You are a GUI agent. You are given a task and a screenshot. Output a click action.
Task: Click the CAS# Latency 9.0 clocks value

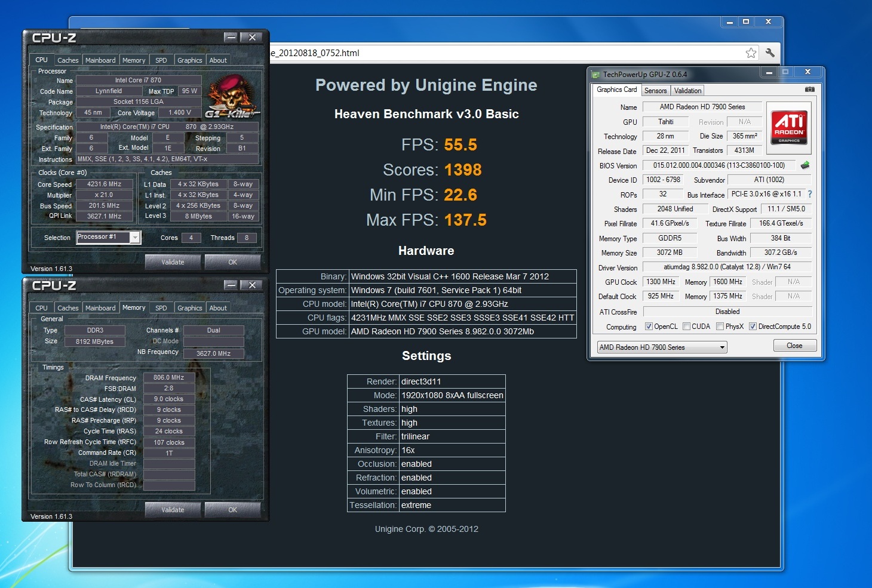[x=169, y=399]
